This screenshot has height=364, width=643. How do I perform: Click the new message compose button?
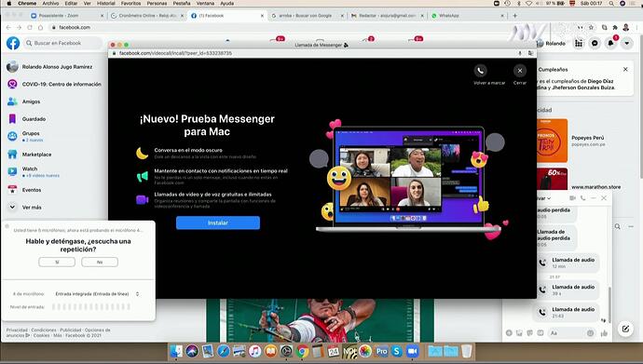click(625, 329)
